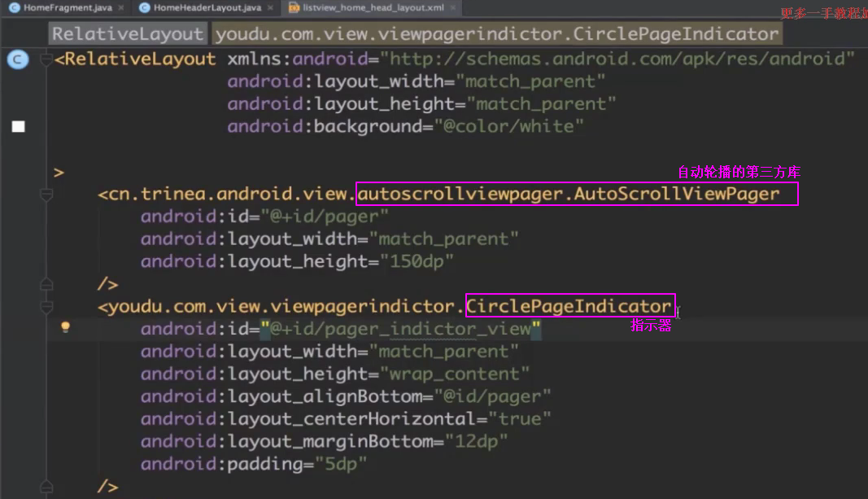Click the class icon on HomeHeaderLayout.java tab

pos(145,8)
